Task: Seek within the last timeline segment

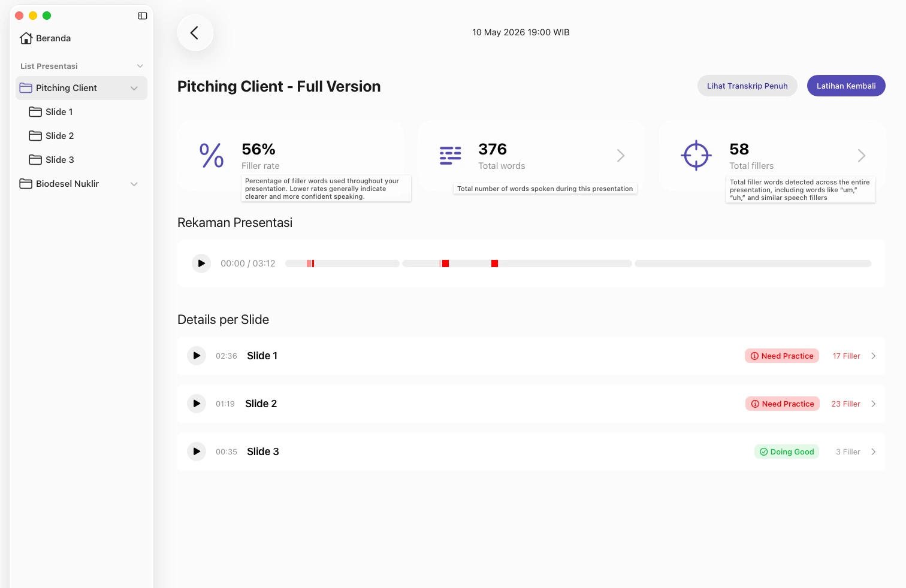Action: tap(753, 263)
